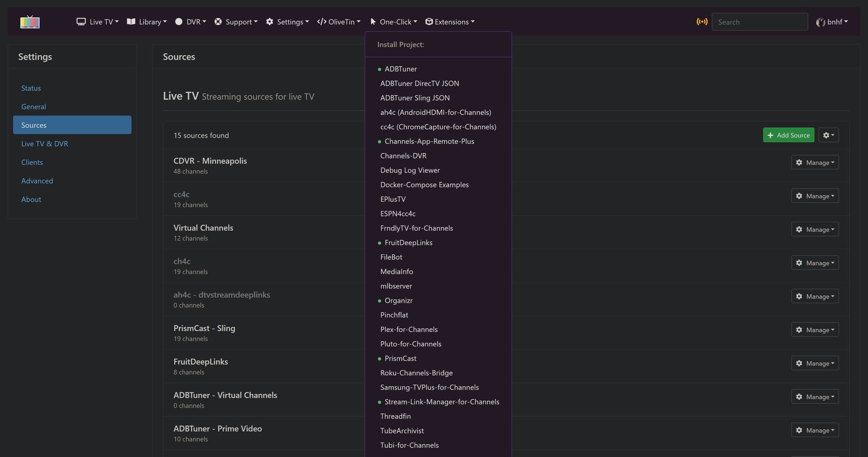
Task: Open Manage dropdown for CDVR - Minneapolis
Action: tap(815, 162)
